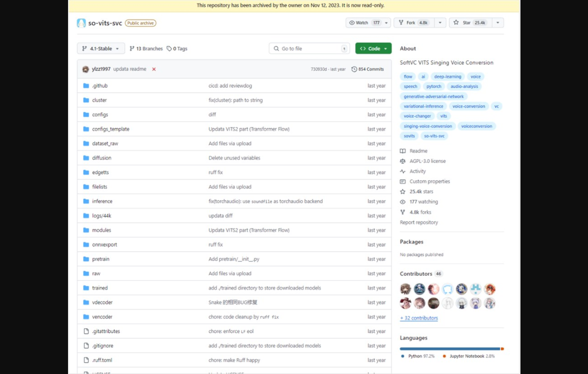The width and height of the screenshot is (588, 374).
Task: Expand the Fork options dropdown arrow
Action: (x=440, y=22)
